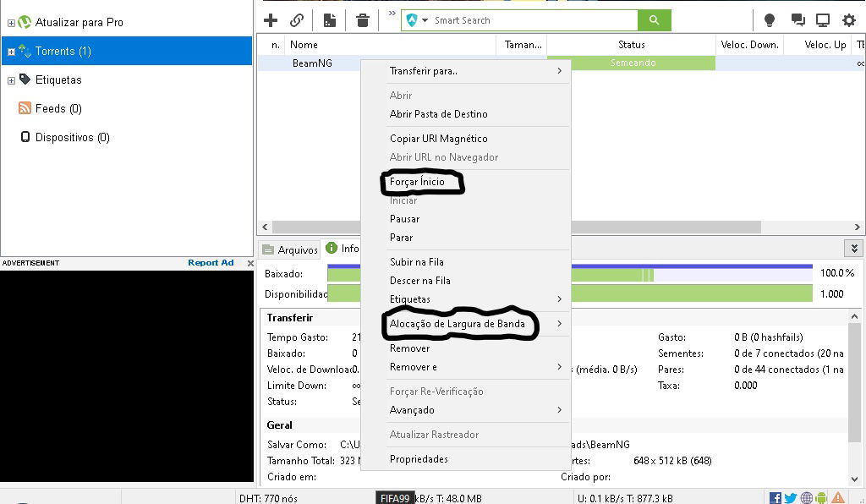Click the lightbulb icon in toolbar
The width and height of the screenshot is (866, 504).
[769, 20]
